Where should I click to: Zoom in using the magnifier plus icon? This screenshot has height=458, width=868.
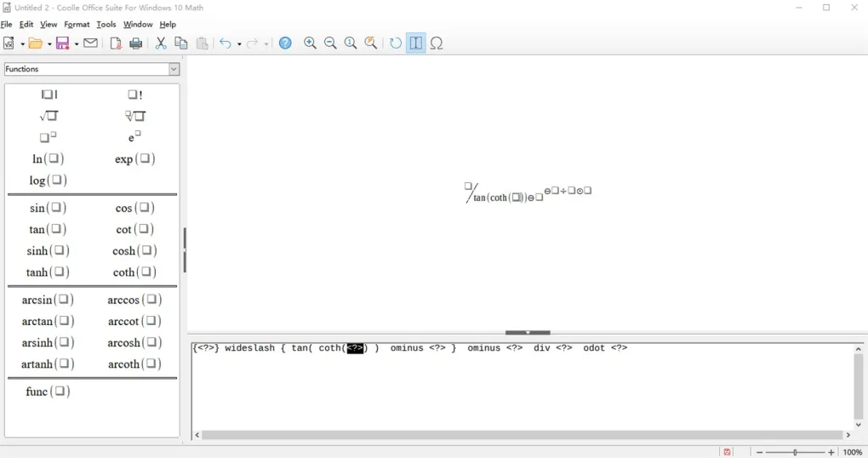point(310,43)
